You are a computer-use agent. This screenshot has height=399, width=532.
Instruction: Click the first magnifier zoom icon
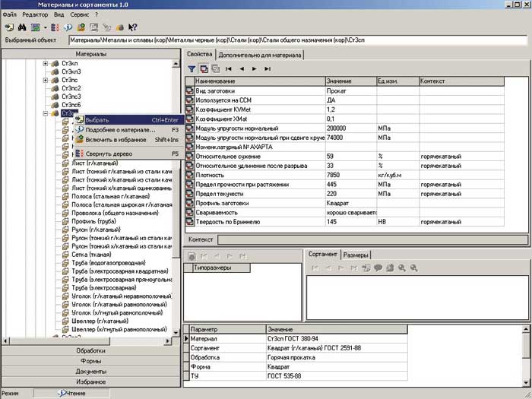tap(402, 268)
